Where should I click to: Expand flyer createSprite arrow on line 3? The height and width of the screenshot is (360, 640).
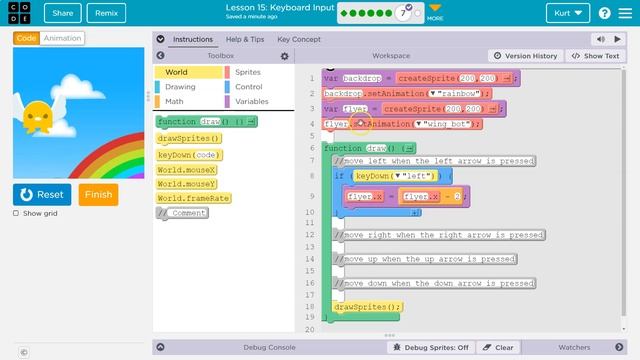(492, 109)
